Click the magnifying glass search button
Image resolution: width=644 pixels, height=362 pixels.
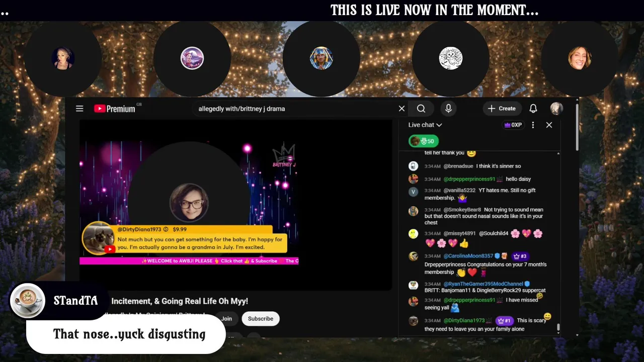point(421,109)
